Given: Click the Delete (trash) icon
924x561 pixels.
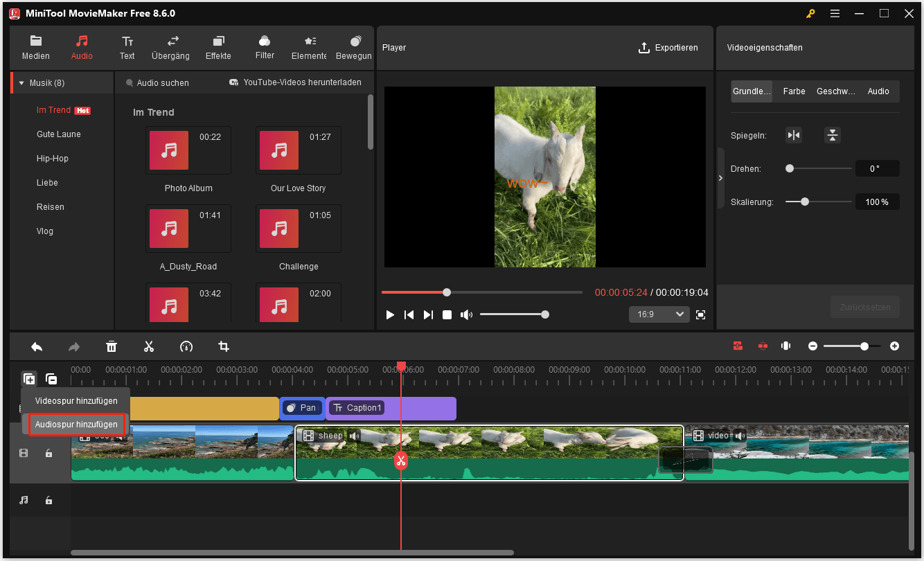Looking at the screenshot, I should 112,346.
